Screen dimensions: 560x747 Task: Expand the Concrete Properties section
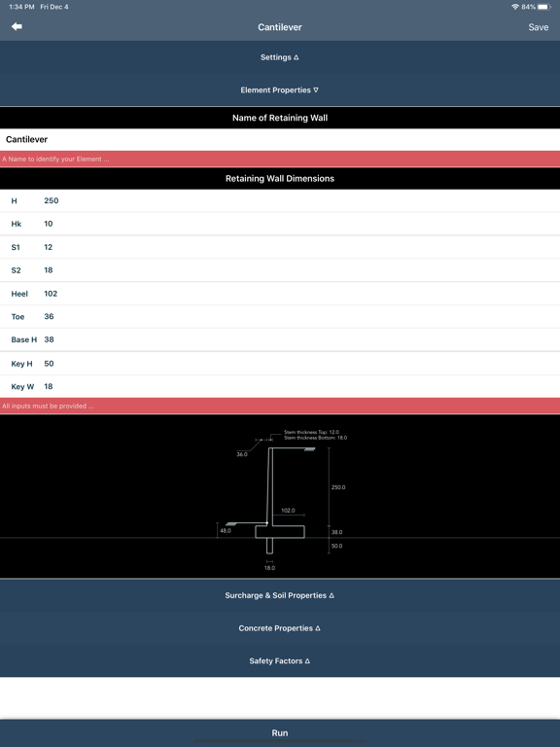(280, 628)
